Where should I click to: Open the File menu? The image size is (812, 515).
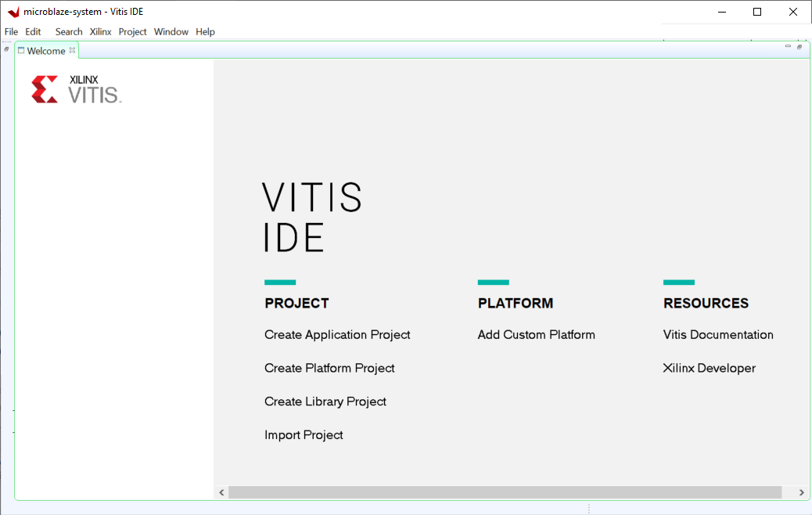[x=11, y=31]
